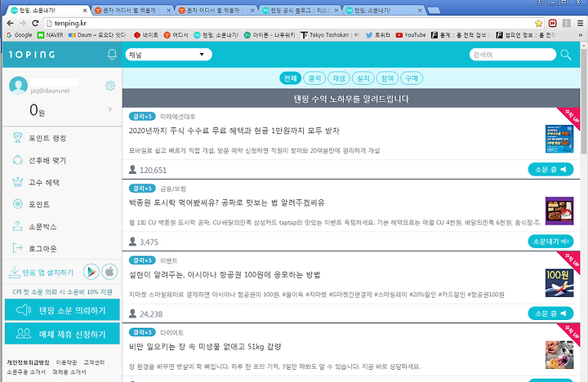Open the new tab button
588x382 pixels.
(x=434, y=11)
